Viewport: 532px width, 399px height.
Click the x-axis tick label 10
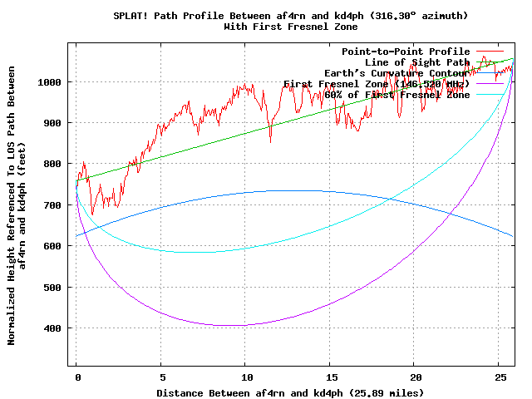point(247,377)
